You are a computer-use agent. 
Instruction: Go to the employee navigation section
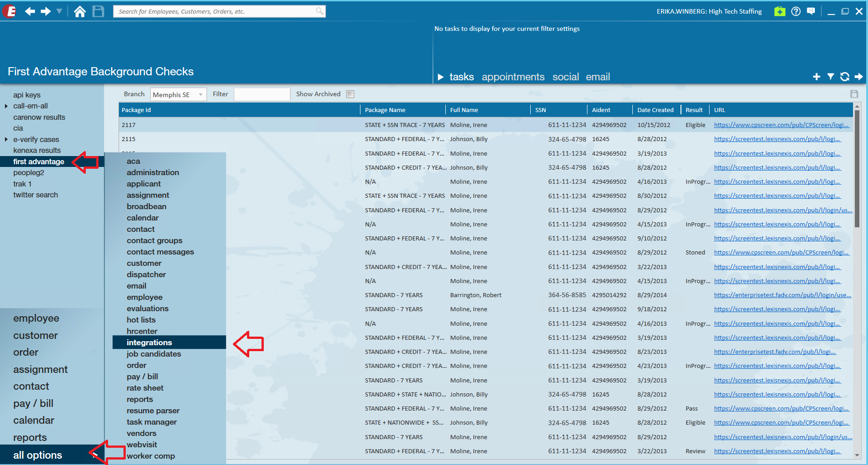(x=36, y=318)
